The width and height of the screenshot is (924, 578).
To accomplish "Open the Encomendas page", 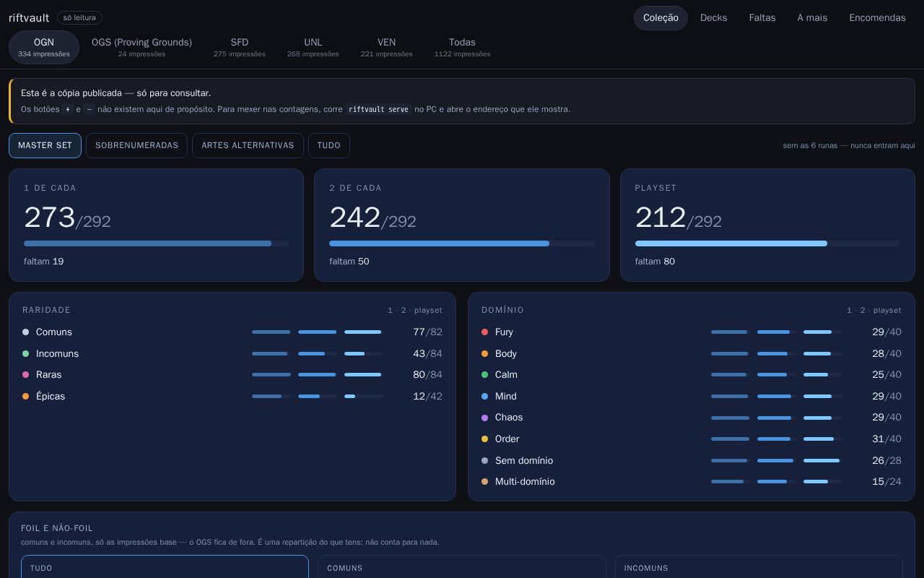I will (x=877, y=18).
